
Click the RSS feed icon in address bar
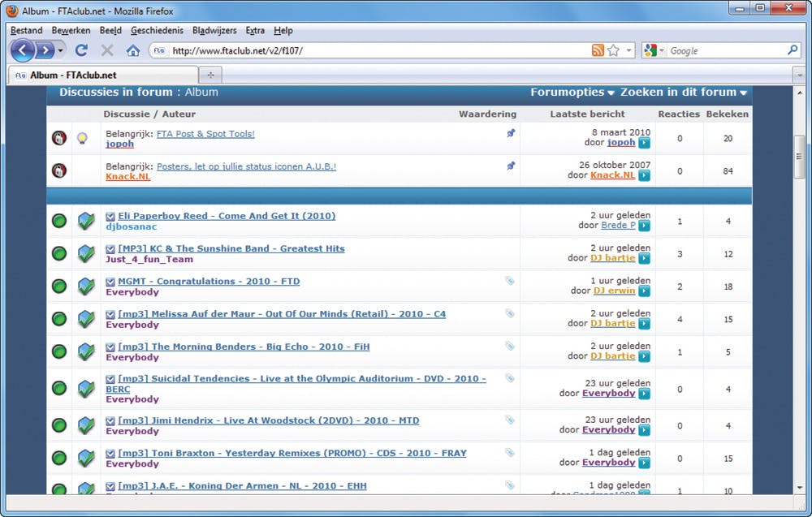(598, 50)
